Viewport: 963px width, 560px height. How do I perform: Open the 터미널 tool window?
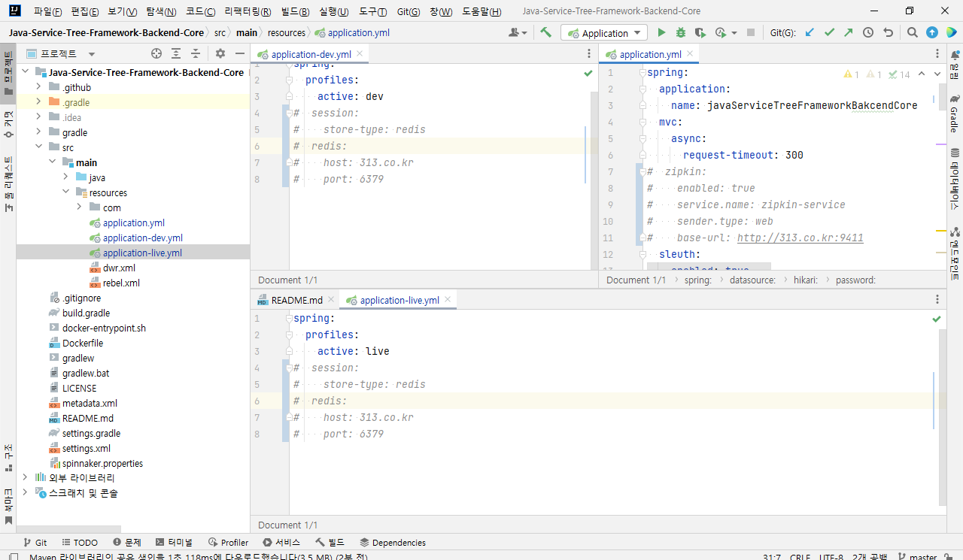[x=174, y=542]
